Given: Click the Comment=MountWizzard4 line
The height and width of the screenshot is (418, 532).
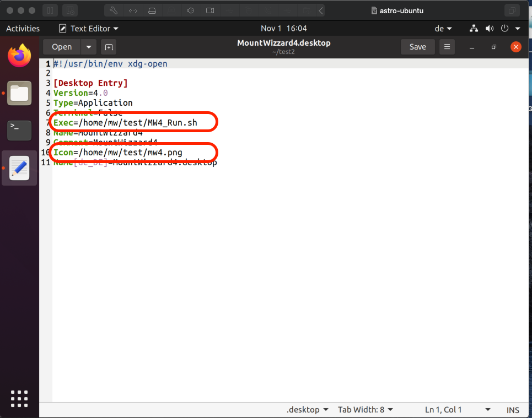Looking at the screenshot, I should 105,142.
